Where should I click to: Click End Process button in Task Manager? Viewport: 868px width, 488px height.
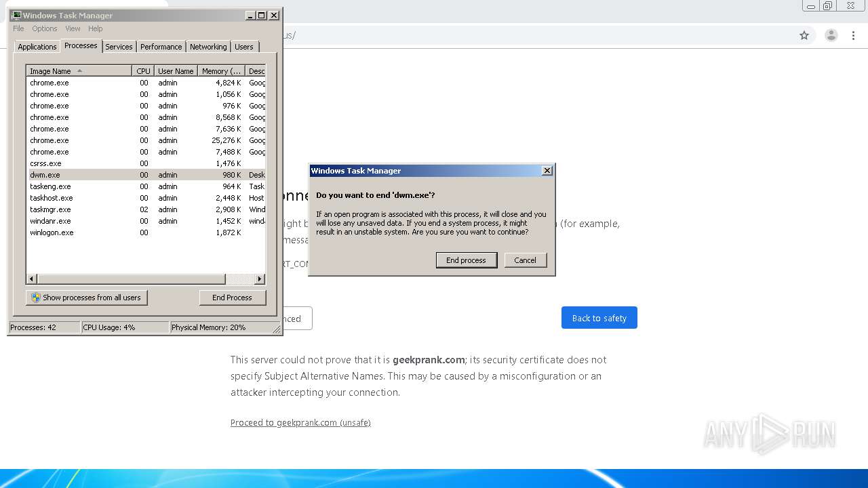pos(232,298)
